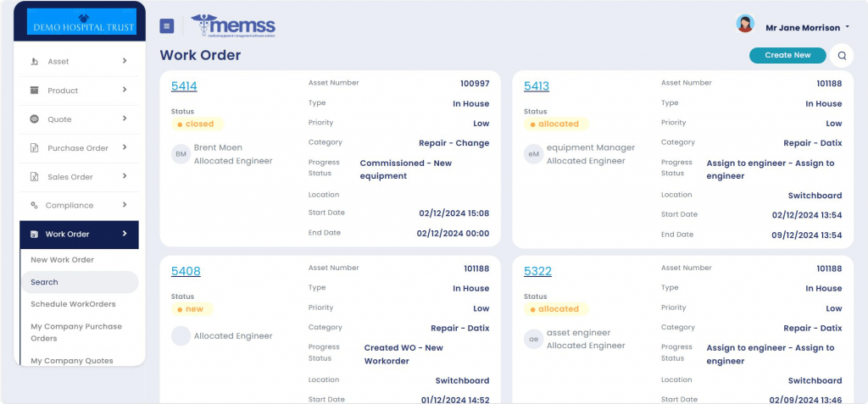Expand the Product menu chevron

coord(125,90)
